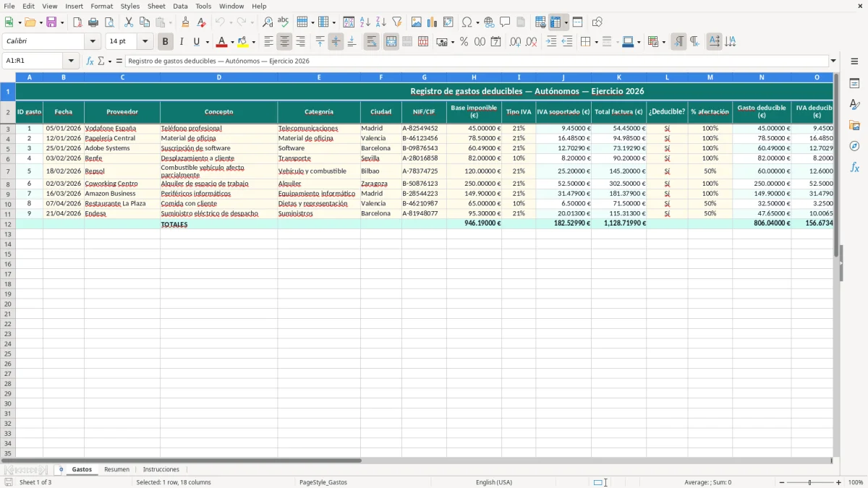Toggle Bold formatting
868x488 pixels.
point(166,42)
